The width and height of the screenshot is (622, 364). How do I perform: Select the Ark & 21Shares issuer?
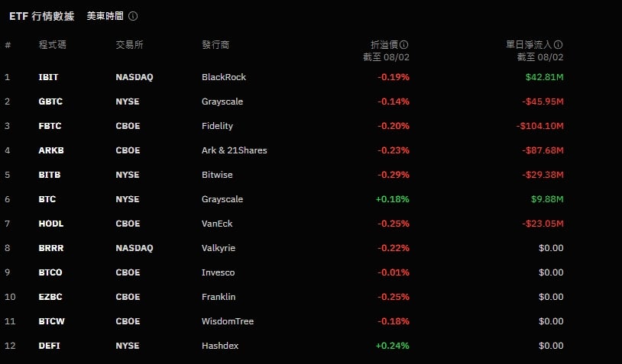pyautogui.click(x=235, y=150)
